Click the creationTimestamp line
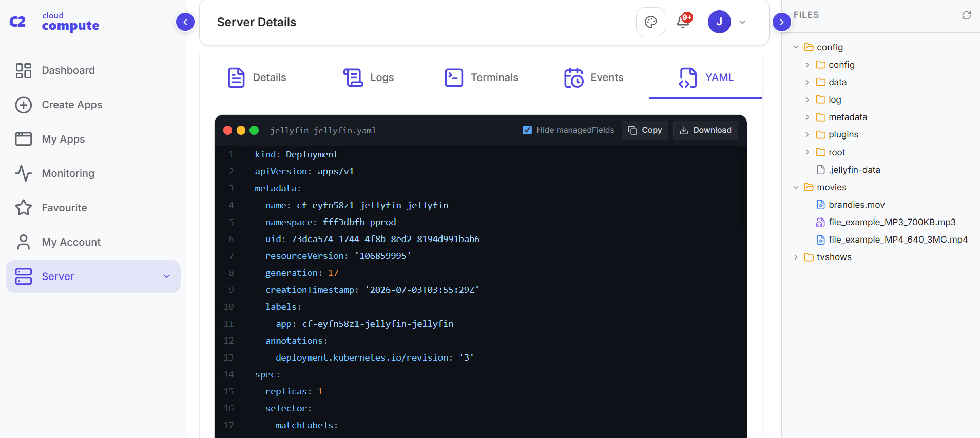The image size is (980, 438). [372, 290]
